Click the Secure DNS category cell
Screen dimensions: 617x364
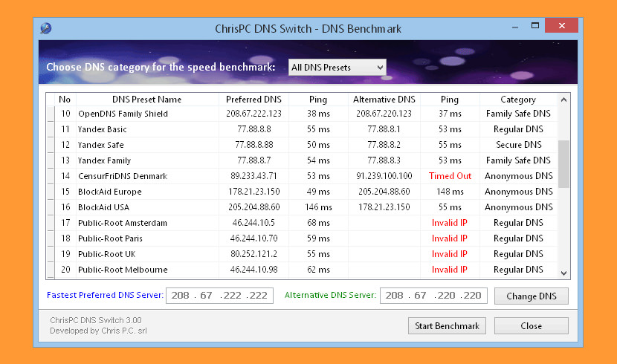[519, 145]
